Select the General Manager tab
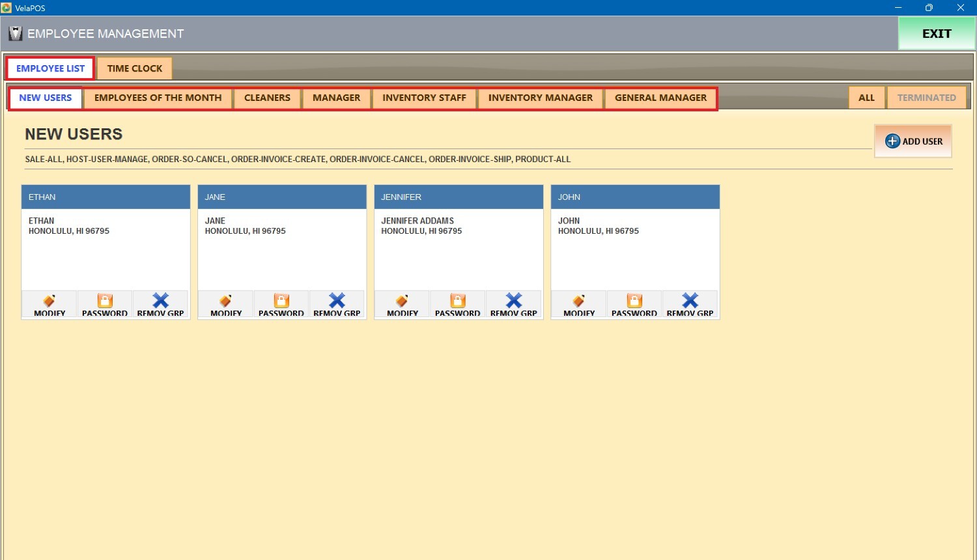 point(660,98)
